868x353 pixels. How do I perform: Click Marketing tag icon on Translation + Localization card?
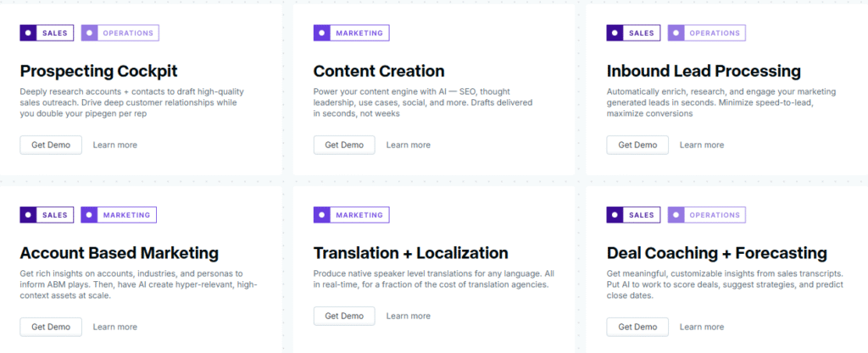pos(322,215)
